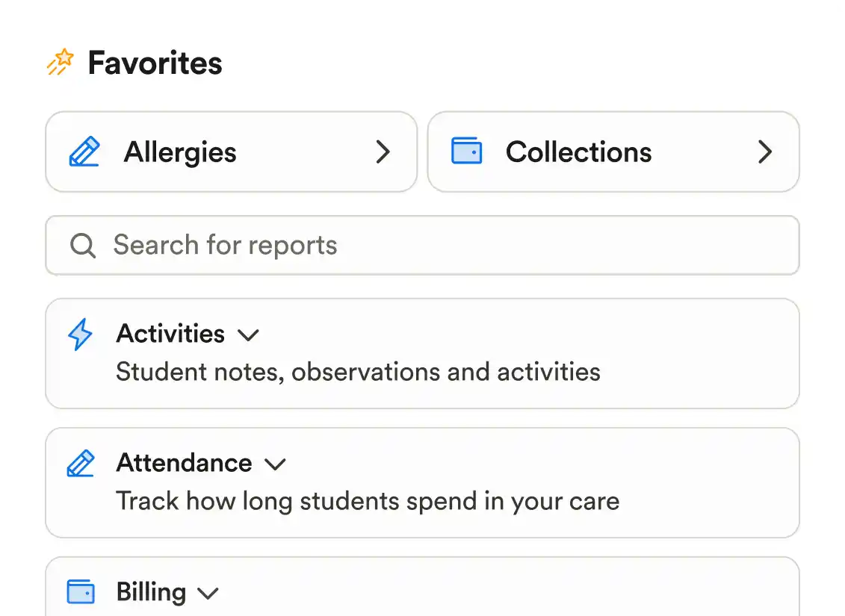Click the magnifying glass search icon

click(82, 245)
